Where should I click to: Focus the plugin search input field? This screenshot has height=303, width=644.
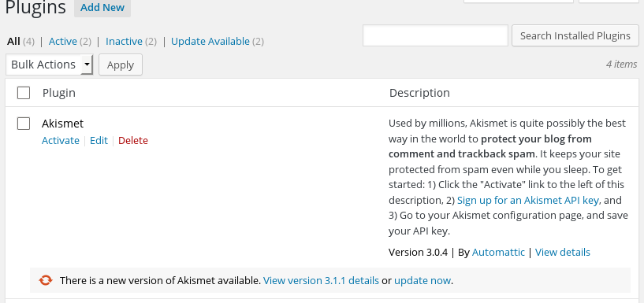tap(435, 35)
